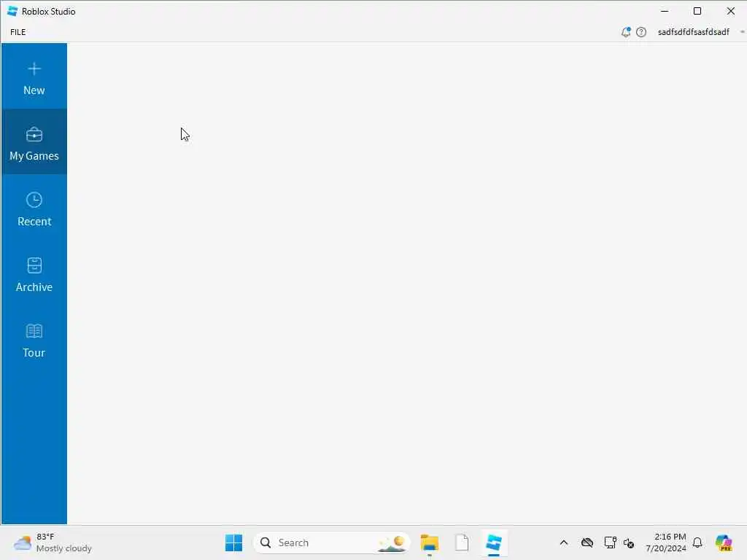This screenshot has width=747, height=560.
Task: Click username sadfsdfdfsasfdsadf
Action: [693, 32]
